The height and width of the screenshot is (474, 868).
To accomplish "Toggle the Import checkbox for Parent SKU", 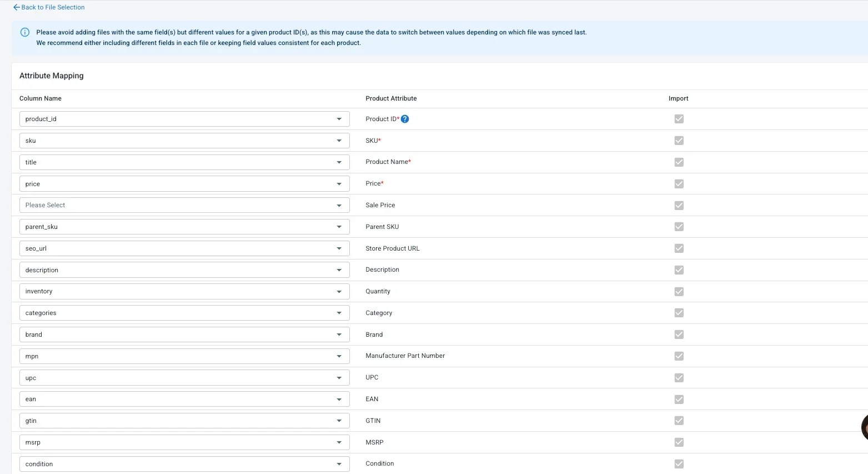I will pos(679,227).
